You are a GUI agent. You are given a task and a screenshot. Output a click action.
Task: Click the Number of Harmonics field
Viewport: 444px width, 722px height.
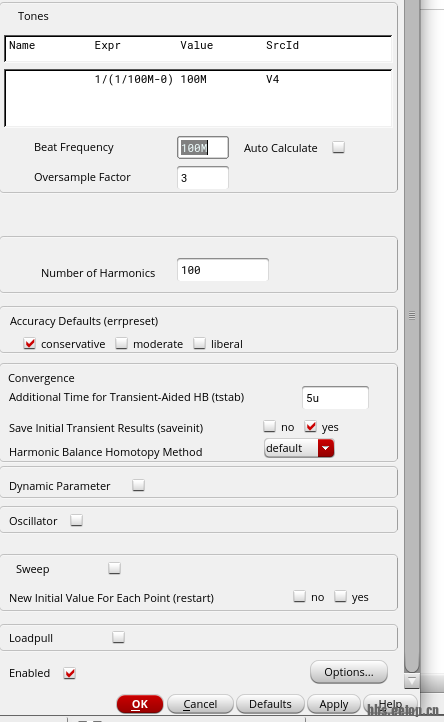click(222, 270)
